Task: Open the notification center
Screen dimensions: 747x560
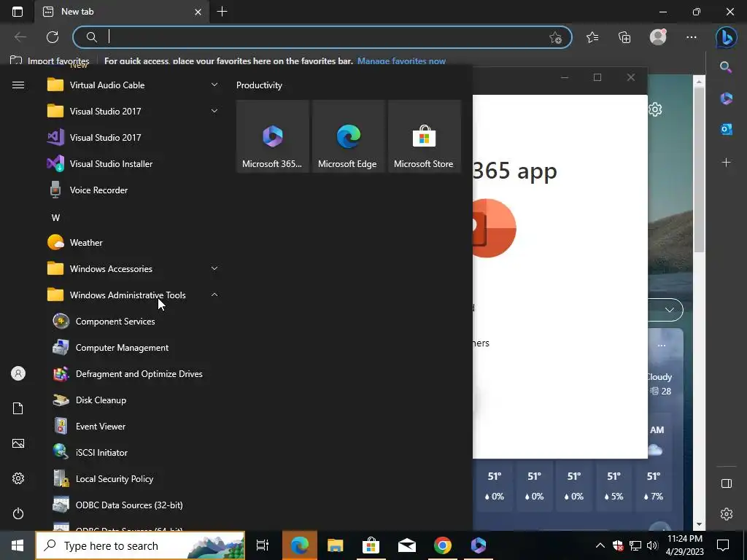Action: (x=723, y=545)
